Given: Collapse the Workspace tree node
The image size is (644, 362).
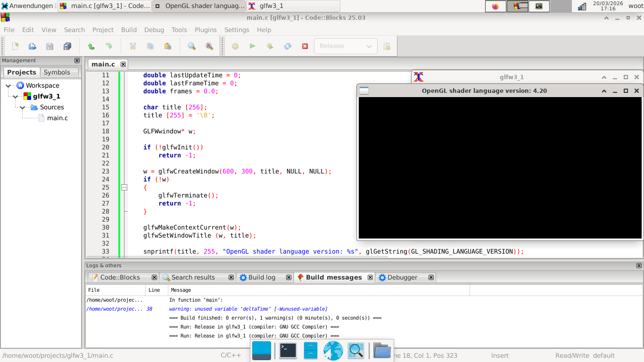Looking at the screenshot, I should point(8,86).
